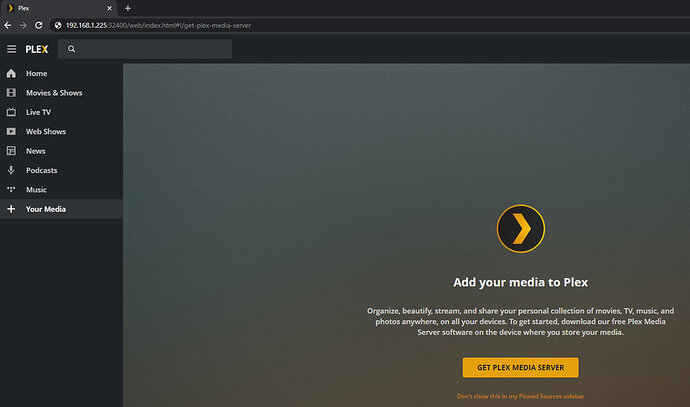The image size is (690, 407).
Task: Select Web Shows in the sidebar
Action: 46,132
